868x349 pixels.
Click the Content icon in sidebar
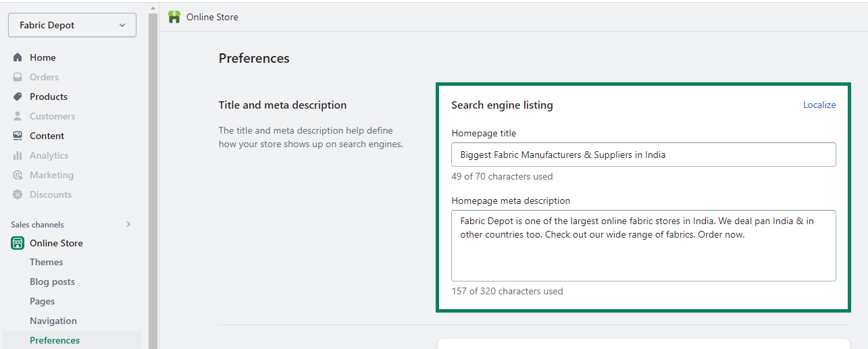[x=18, y=136]
